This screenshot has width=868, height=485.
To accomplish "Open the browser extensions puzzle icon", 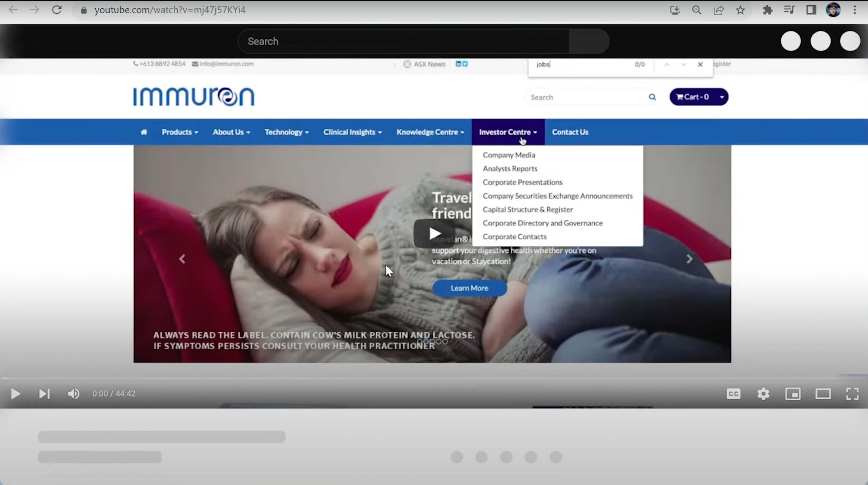I will 767,10.
